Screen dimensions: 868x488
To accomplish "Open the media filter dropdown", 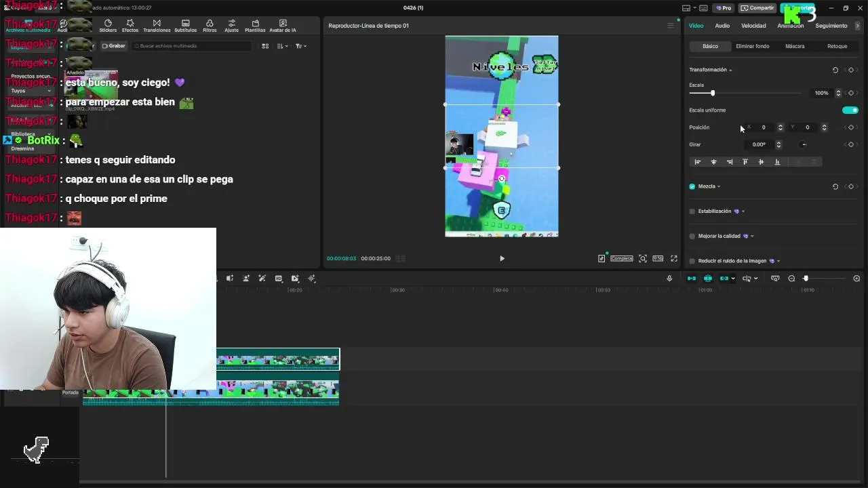I will [x=301, y=46].
